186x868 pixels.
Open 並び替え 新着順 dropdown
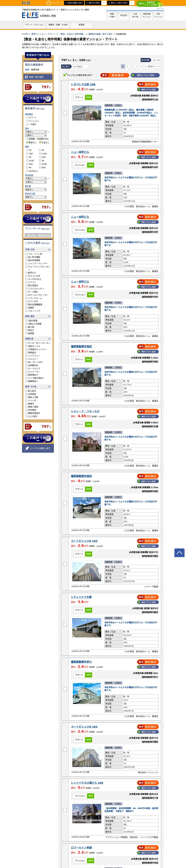pyautogui.click(x=81, y=67)
